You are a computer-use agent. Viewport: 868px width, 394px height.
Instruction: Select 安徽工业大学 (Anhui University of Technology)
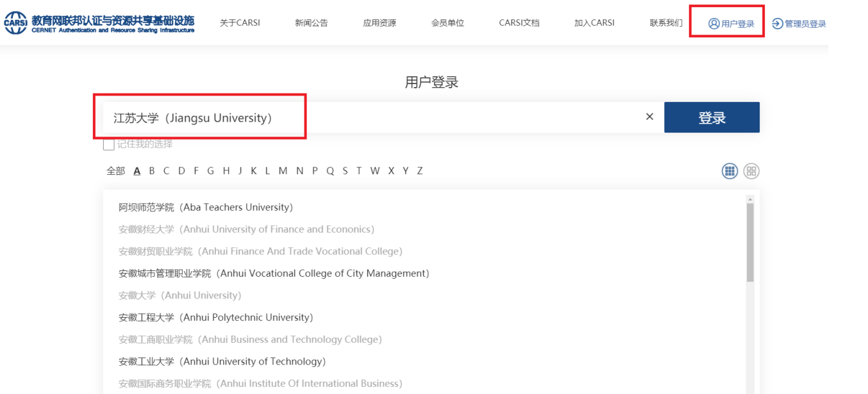click(x=222, y=361)
